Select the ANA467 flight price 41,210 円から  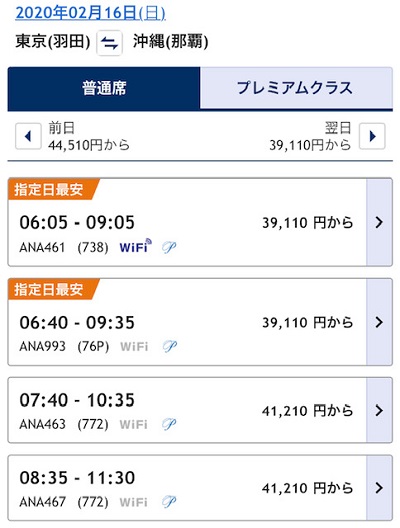pos(308,488)
